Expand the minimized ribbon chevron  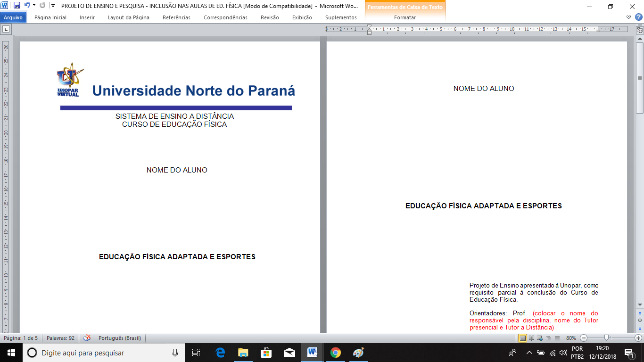point(629,17)
